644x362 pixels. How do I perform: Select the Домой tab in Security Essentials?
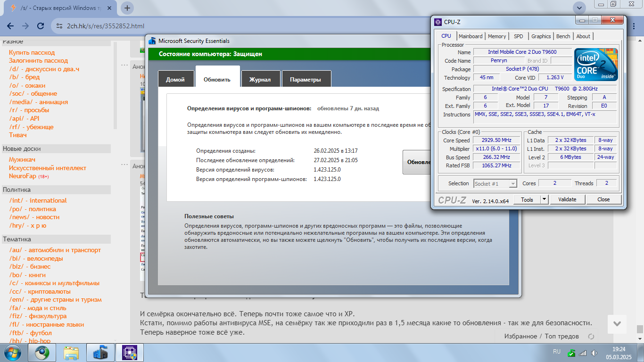point(175,79)
